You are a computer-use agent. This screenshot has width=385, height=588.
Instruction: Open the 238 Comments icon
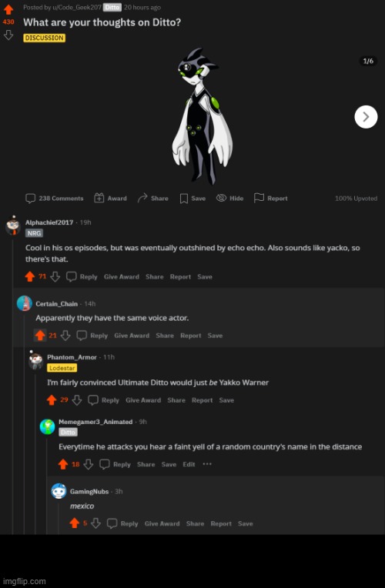pyautogui.click(x=30, y=198)
